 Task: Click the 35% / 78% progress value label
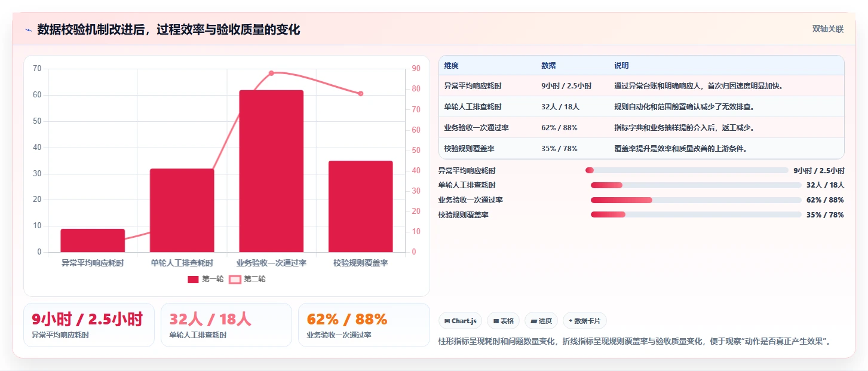[825, 214]
